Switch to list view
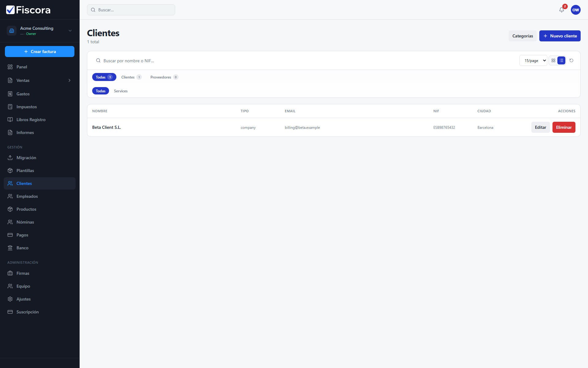Image resolution: width=588 pixels, height=368 pixels. click(561, 60)
